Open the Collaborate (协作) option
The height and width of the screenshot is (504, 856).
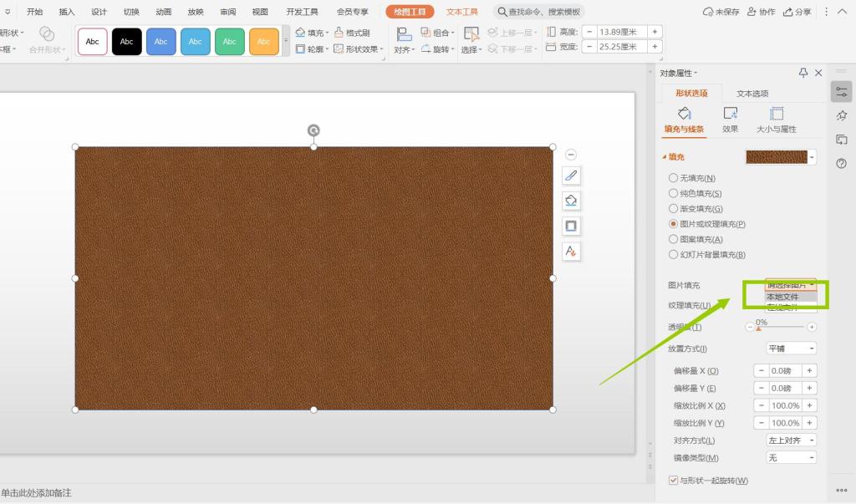coord(761,12)
